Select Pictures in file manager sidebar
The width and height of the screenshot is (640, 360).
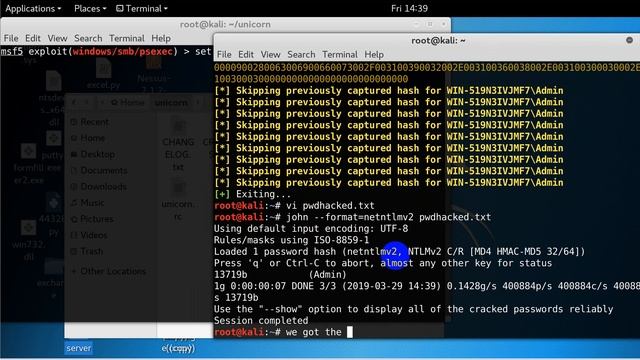tap(96, 219)
